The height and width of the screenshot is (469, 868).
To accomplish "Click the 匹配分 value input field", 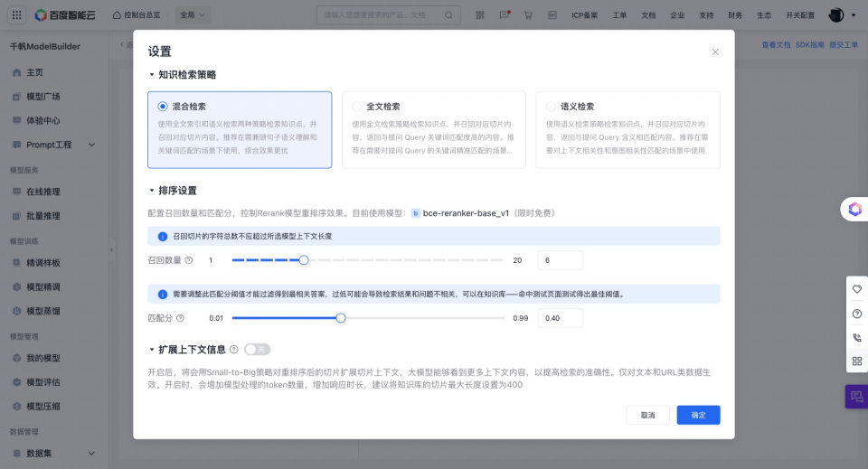I will tap(561, 318).
